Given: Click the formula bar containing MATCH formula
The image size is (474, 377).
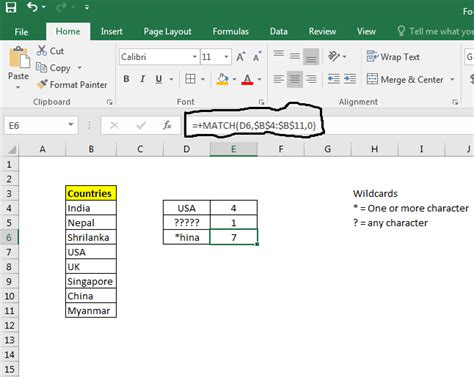Looking at the screenshot, I should click(x=328, y=126).
